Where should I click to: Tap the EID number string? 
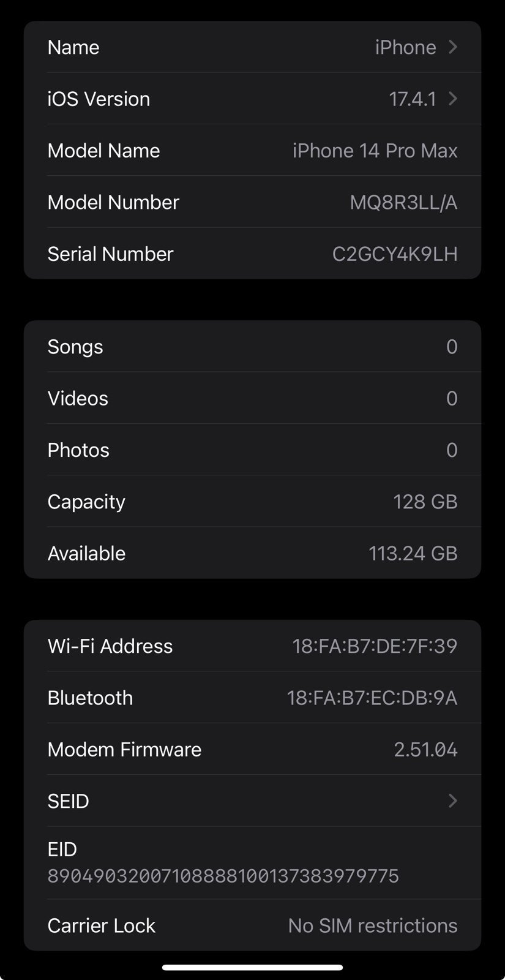[223, 876]
